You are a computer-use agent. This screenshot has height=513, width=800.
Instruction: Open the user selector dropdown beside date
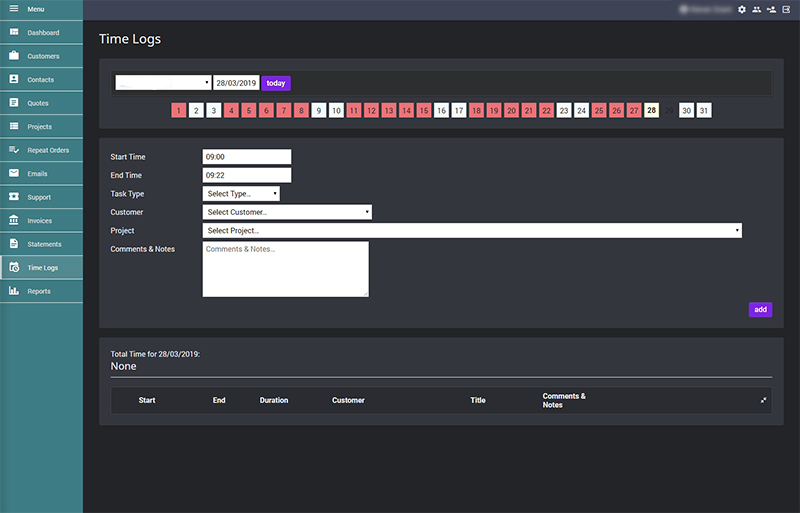[163, 83]
